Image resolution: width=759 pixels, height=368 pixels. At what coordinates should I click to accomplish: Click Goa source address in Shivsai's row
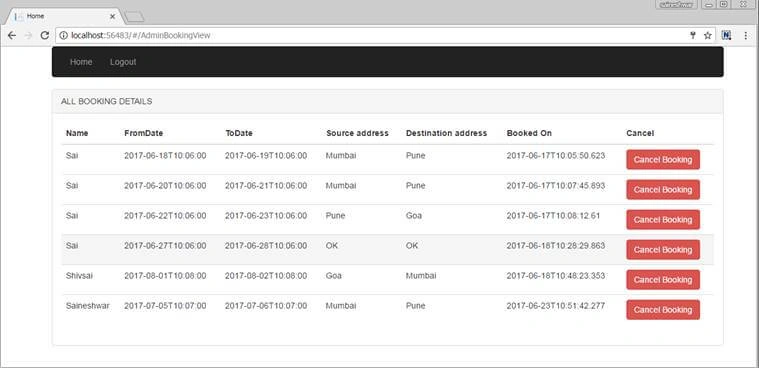click(x=334, y=276)
